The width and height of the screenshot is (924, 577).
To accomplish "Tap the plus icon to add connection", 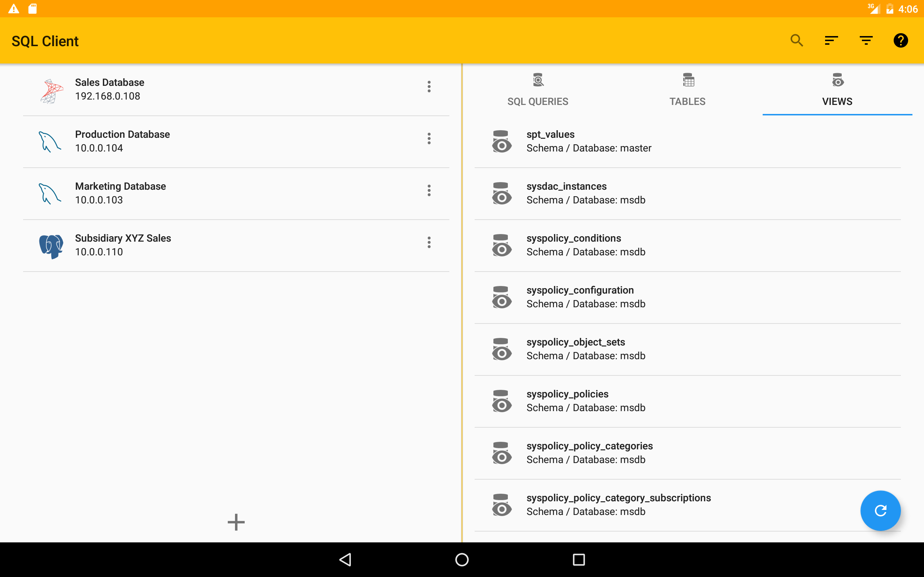I will click(x=236, y=522).
